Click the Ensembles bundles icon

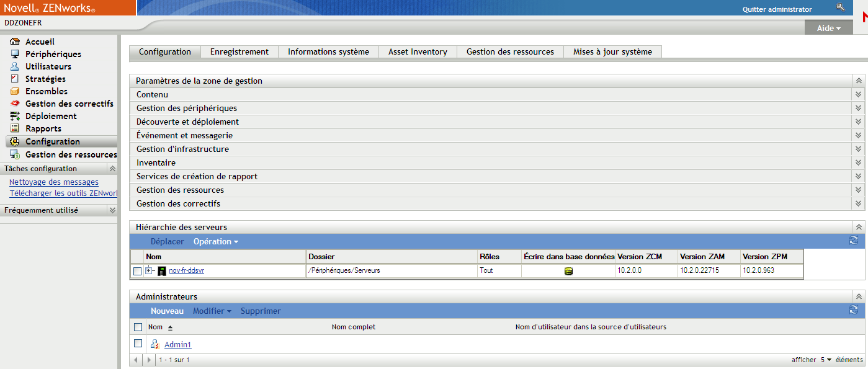click(15, 91)
